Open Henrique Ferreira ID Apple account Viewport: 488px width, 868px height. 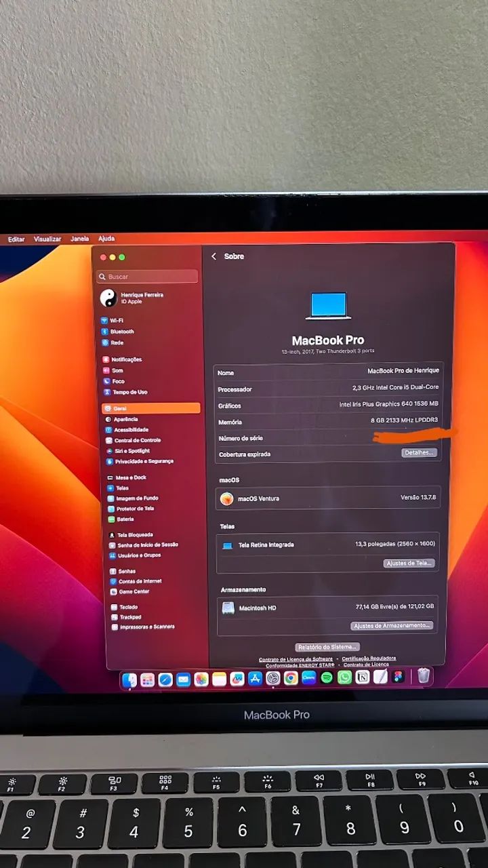[132, 298]
